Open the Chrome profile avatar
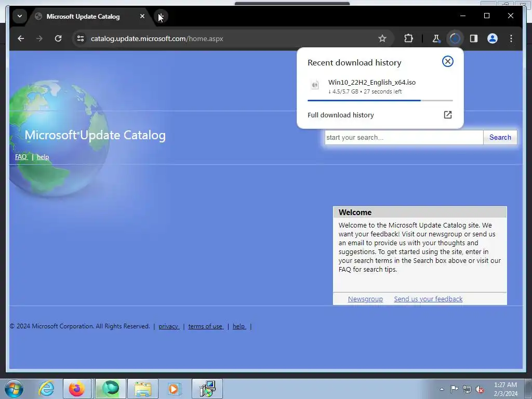This screenshot has height=399, width=532. pyautogui.click(x=493, y=38)
